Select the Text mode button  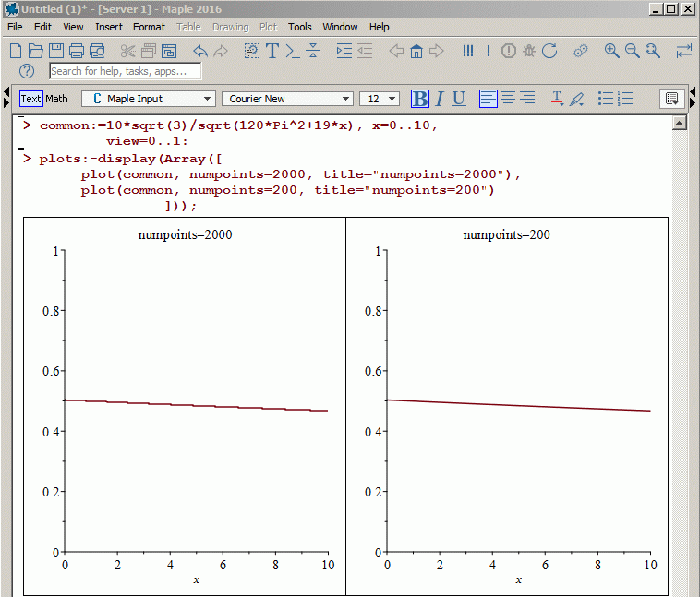coord(31,99)
